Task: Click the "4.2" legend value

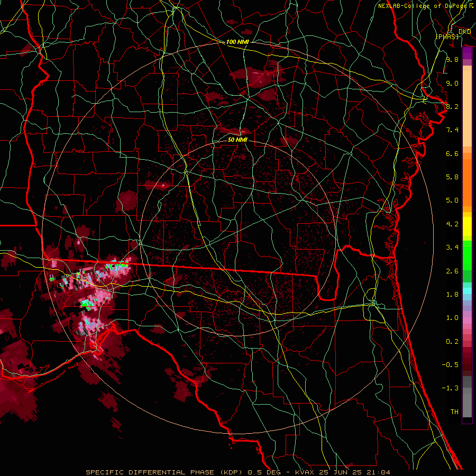Action: point(452,224)
